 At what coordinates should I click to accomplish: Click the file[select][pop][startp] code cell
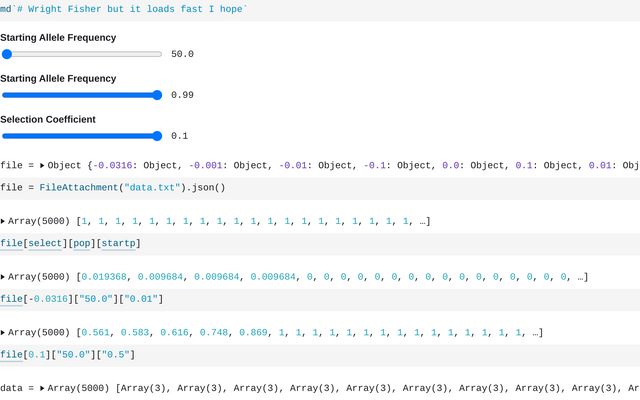70,243
